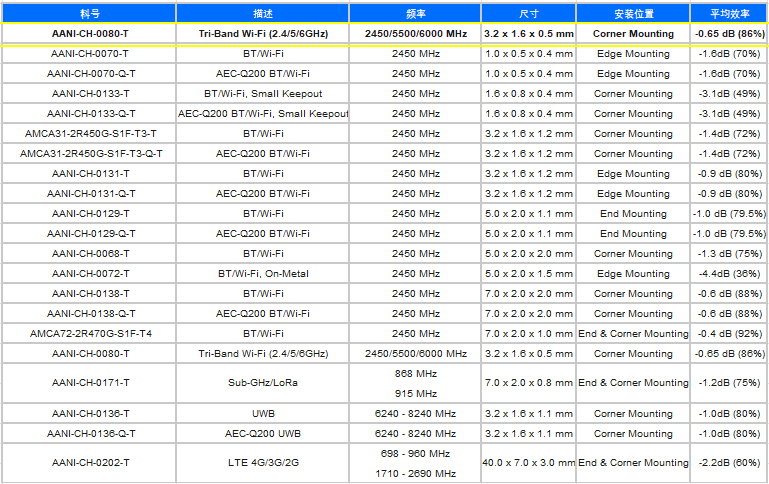Click the 尺寸 column header
This screenshot has height=484, width=769.
(x=529, y=14)
